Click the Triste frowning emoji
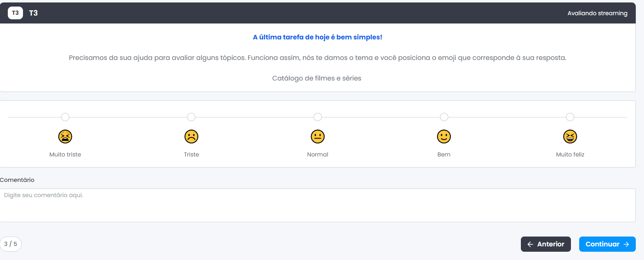 pos(191,136)
